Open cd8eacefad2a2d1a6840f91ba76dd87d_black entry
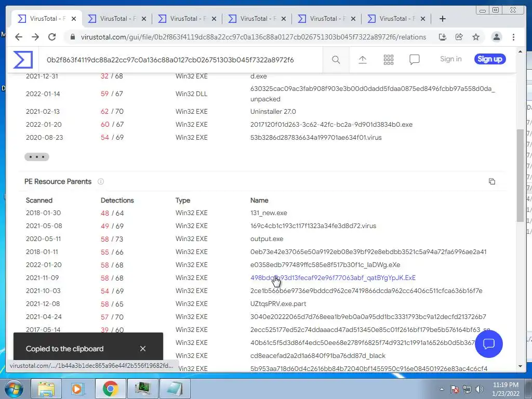Screen dimensions: 532x399 (318, 355)
